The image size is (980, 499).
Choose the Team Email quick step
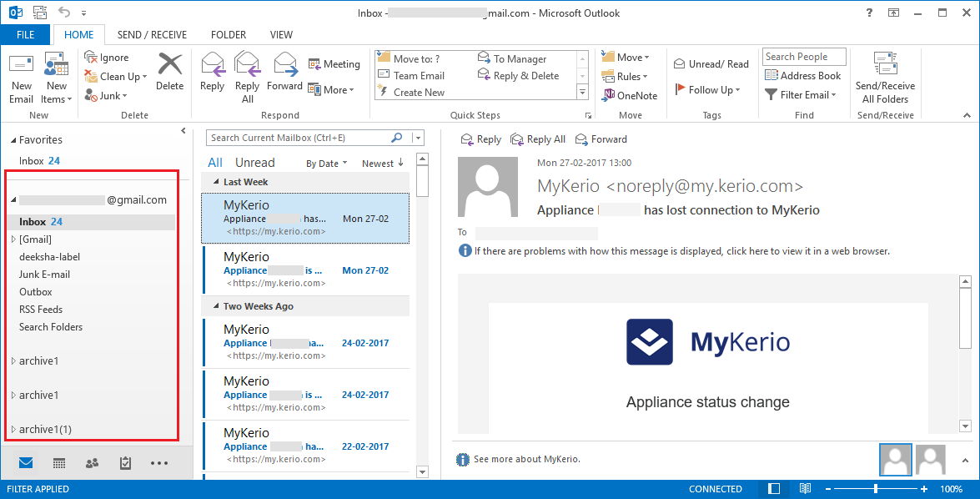coord(411,76)
